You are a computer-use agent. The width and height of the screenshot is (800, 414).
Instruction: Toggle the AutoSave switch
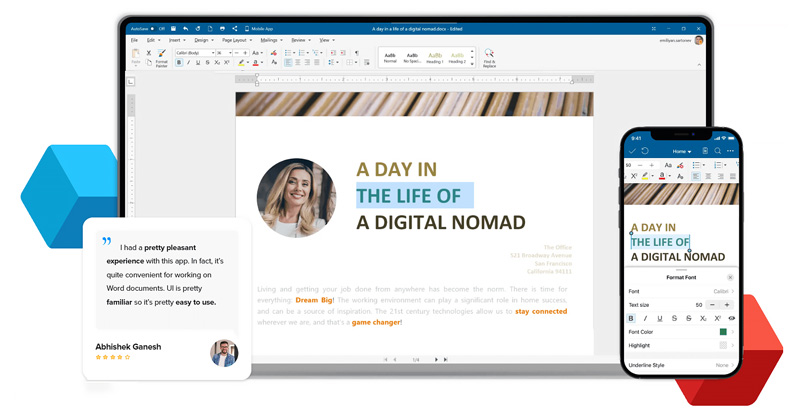click(x=153, y=29)
